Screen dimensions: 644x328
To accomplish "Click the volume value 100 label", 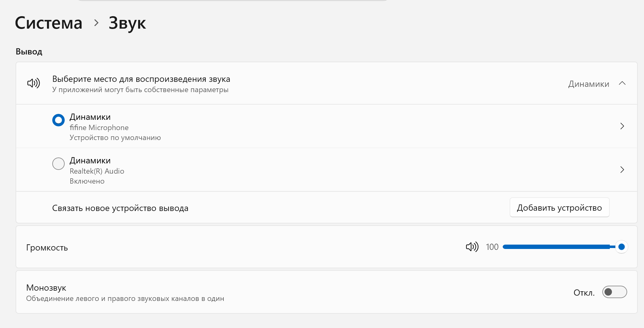I will click(x=492, y=247).
